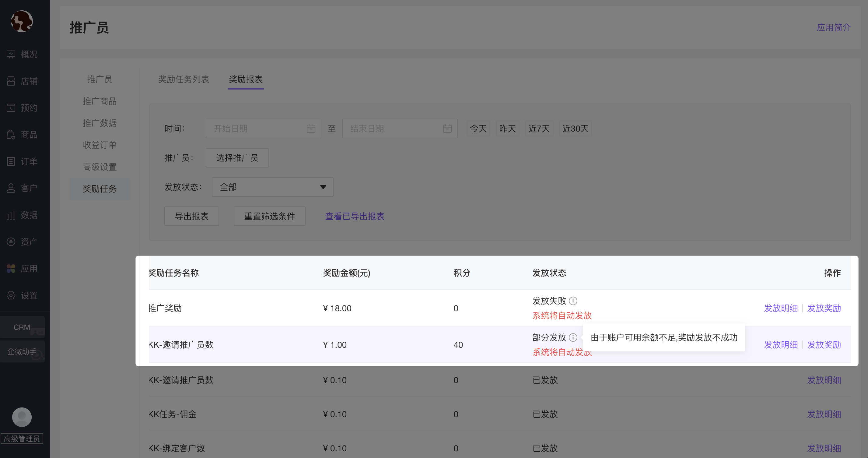
Task: Open the 资产 assets sidebar icon
Action: coord(11,242)
